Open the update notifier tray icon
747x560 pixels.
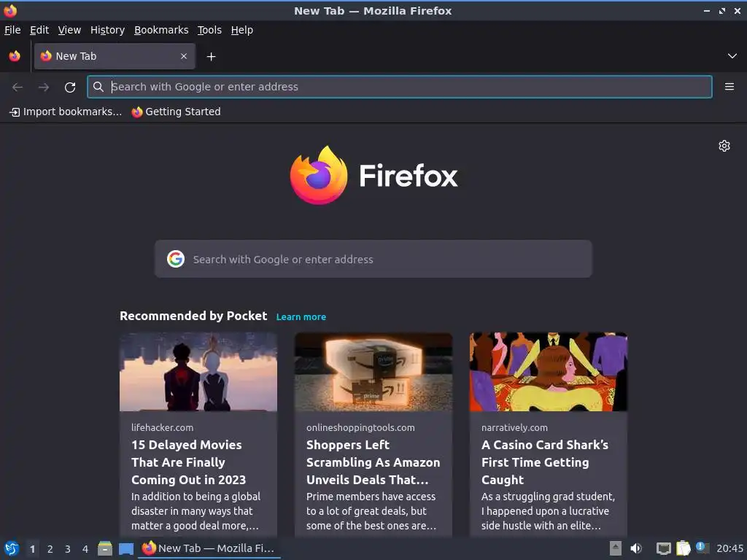(x=703, y=548)
